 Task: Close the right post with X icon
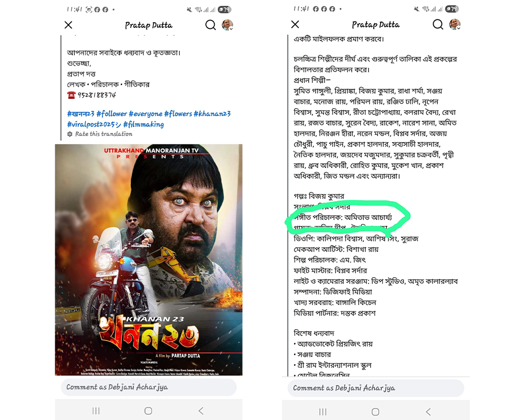point(295,24)
